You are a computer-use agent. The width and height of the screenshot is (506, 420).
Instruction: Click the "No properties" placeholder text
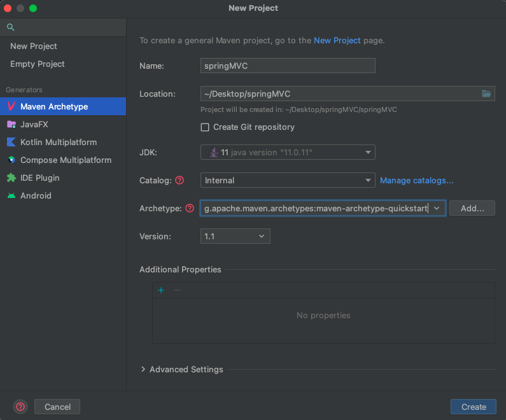[323, 315]
